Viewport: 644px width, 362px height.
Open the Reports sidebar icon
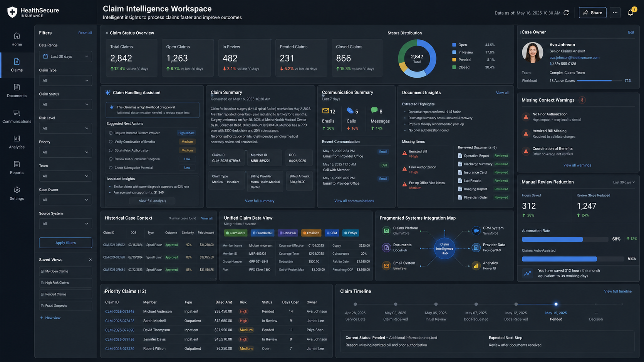tap(17, 164)
